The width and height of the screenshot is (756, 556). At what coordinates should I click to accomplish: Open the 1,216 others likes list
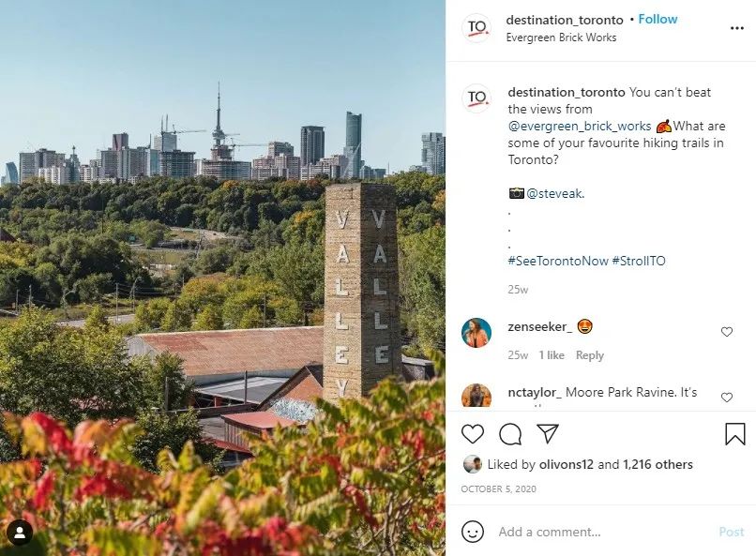(658, 464)
